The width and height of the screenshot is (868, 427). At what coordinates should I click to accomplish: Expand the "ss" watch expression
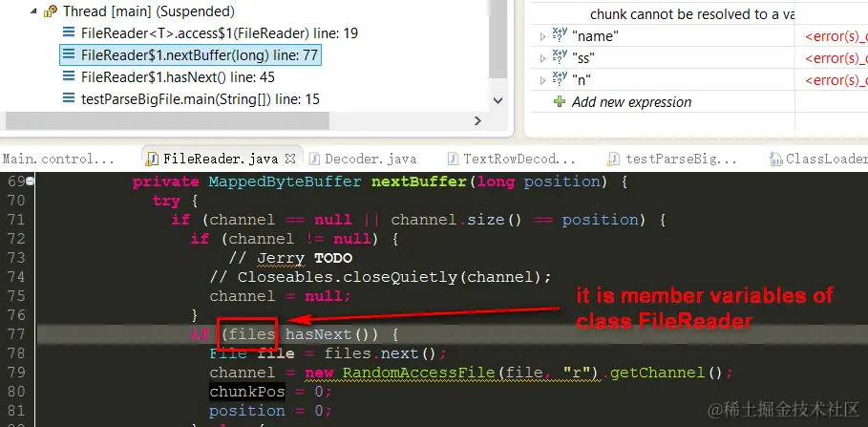point(542,58)
